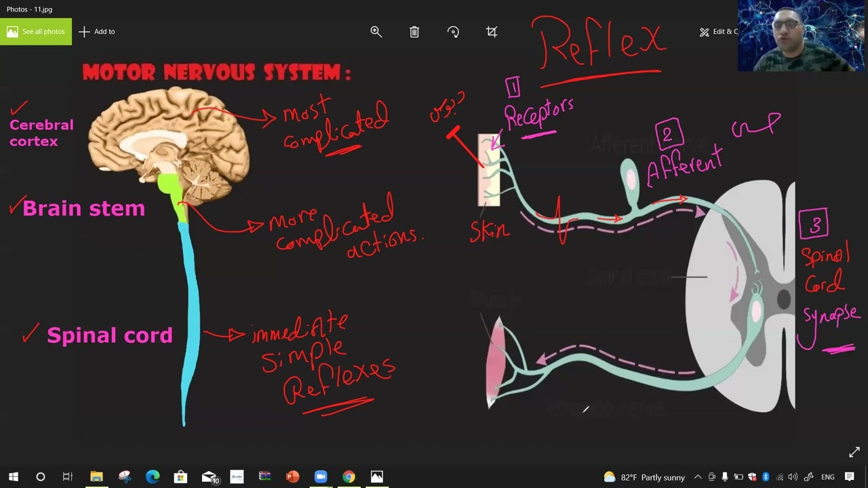Rotate the photo with the rotate icon
This screenshot has height=488, width=868.
(x=453, y=32)
